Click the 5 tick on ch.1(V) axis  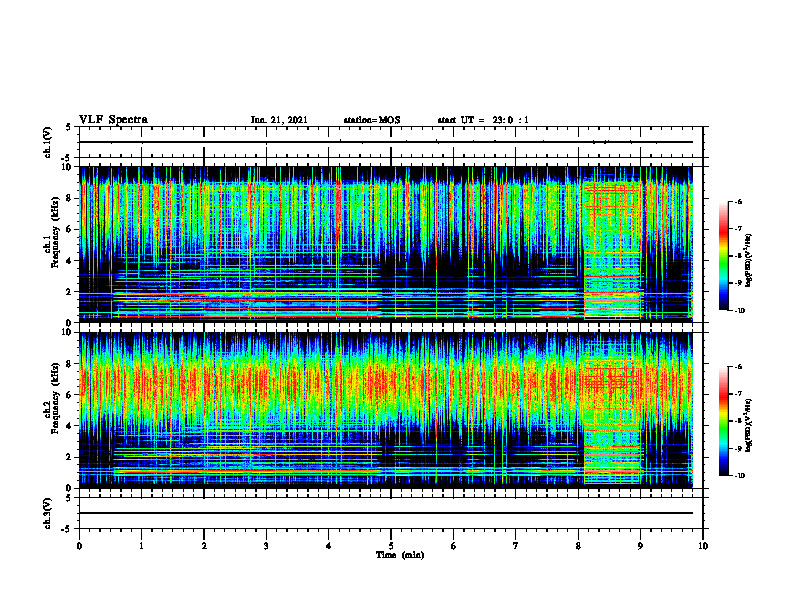[69, 127]
